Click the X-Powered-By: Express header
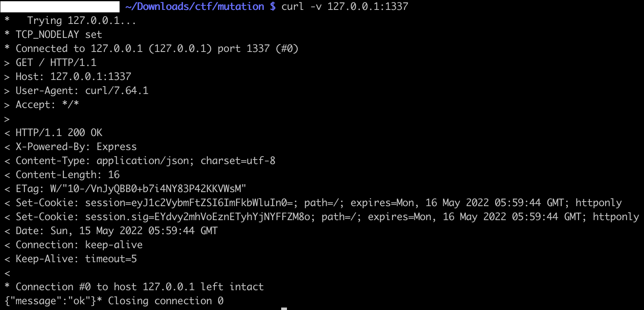The image size is (644, 310). [x=76, y=147]
